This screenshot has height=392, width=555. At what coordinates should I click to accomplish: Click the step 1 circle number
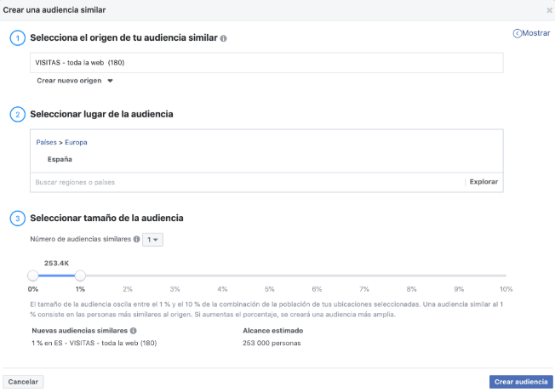coord(17,39)
